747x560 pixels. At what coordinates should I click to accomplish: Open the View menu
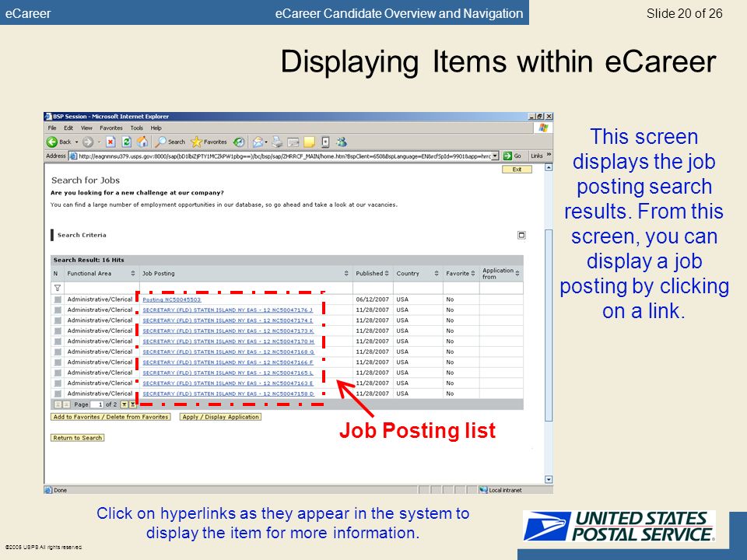(86, 128)
